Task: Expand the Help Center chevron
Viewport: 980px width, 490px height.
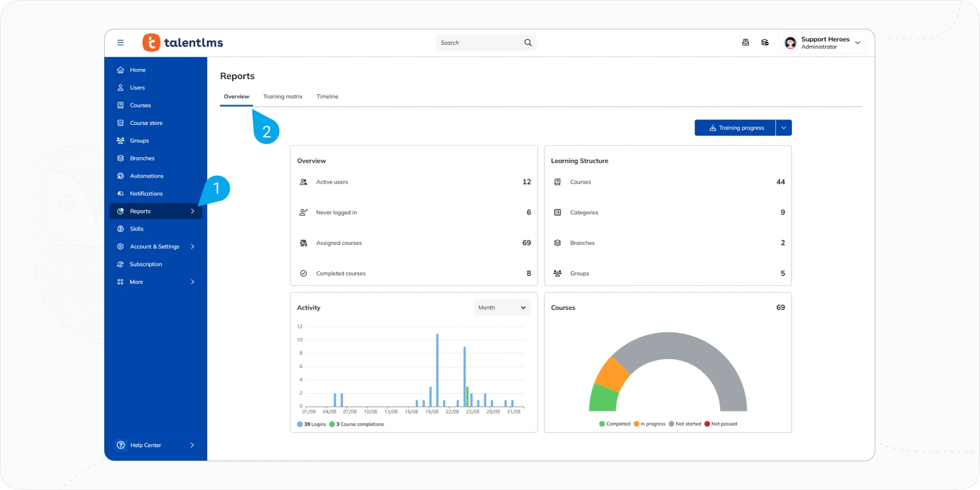Action: pyautogui.click(x=192, y=445)
